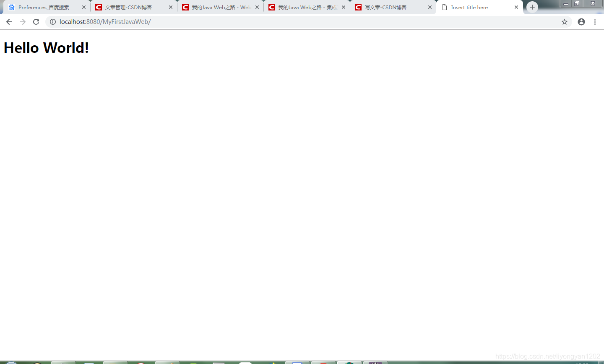The height and width of the screenshot is (364, 604).
Task: Click the Hello World! heading
Action: tap(46, 48)
